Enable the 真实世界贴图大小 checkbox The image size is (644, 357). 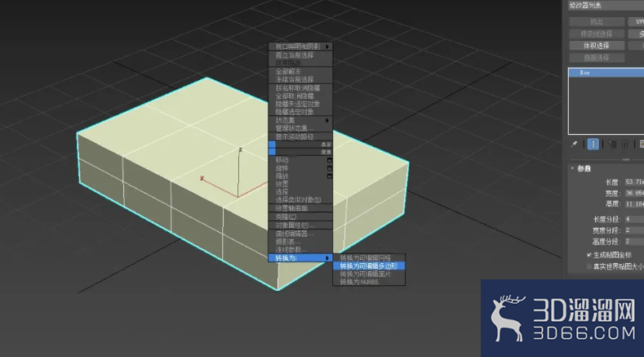pyautogui.click(x=589, y=266)
